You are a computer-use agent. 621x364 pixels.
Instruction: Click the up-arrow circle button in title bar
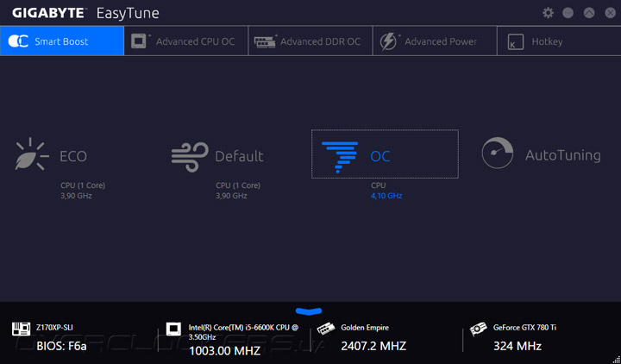point(589,13)
